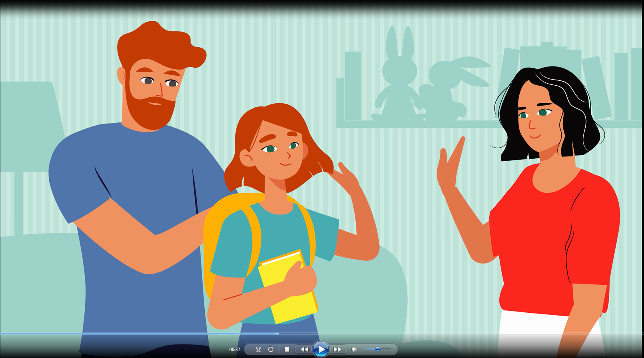Mute the sound using the speaker icon
This screenshot has height=358, width=644.
point(354,349)
